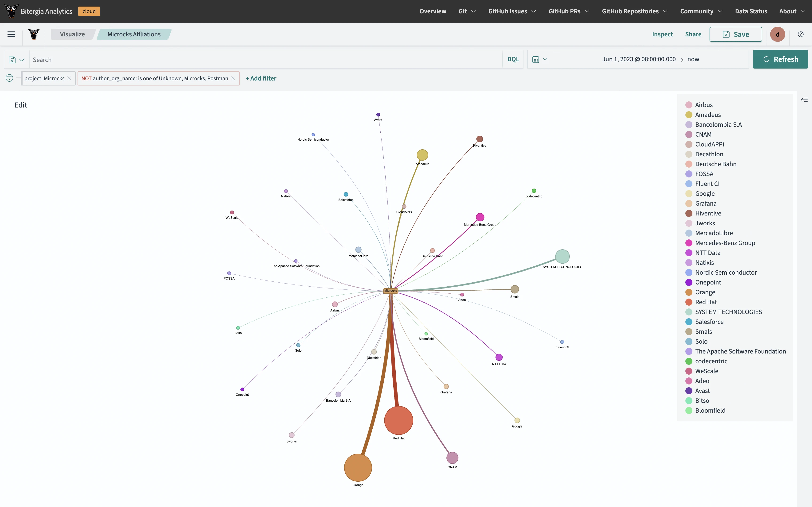The height and width of the screenshot is (507, 812).
Task: Expand the Community dropdown menu
Action: 701,12
